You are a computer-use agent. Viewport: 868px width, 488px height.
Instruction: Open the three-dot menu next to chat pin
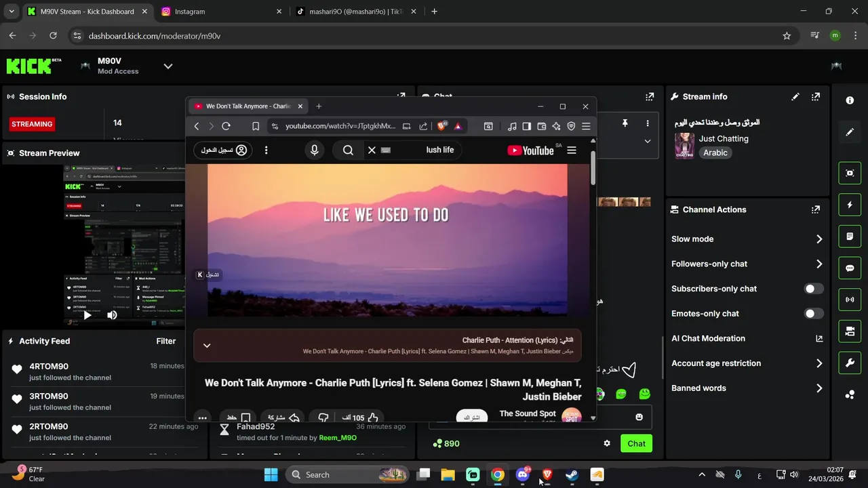[x=648, y=123]
